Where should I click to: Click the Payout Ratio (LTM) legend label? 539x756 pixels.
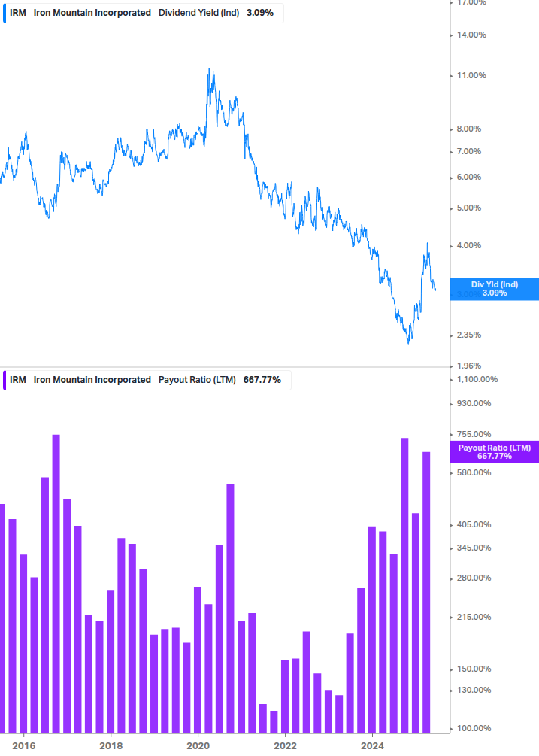click(x=197, y=380)
